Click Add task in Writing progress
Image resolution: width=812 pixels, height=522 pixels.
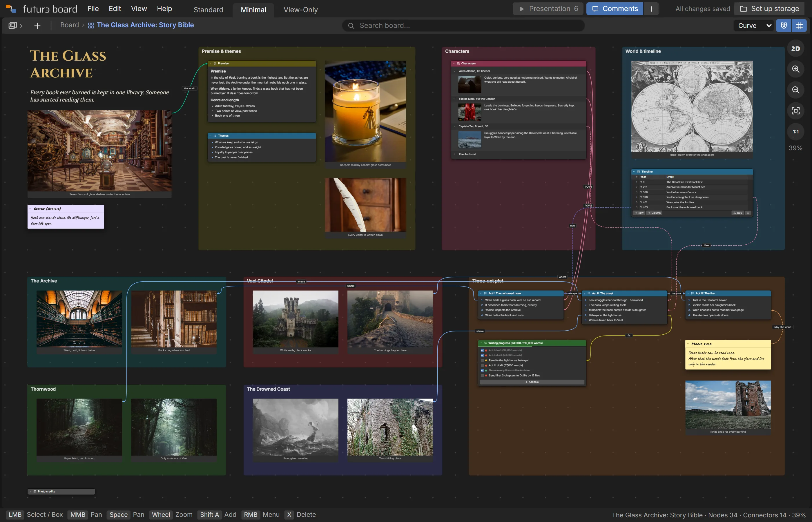coord(532,382)
